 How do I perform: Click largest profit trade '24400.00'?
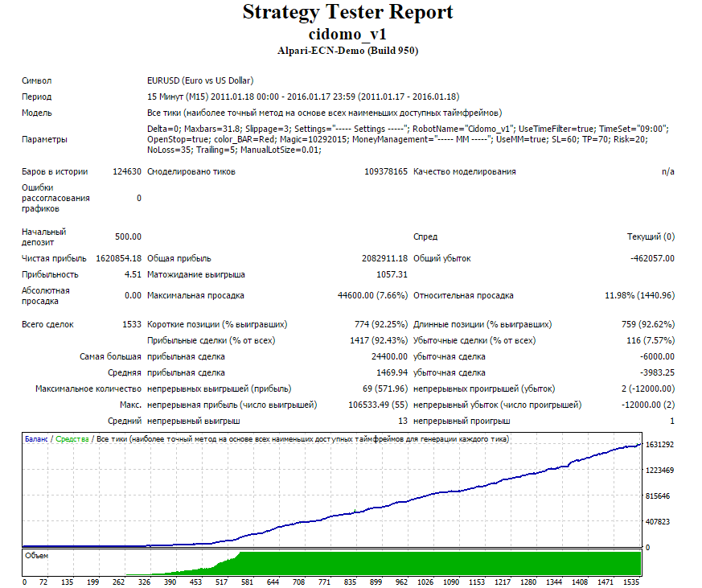coord(389,356)
